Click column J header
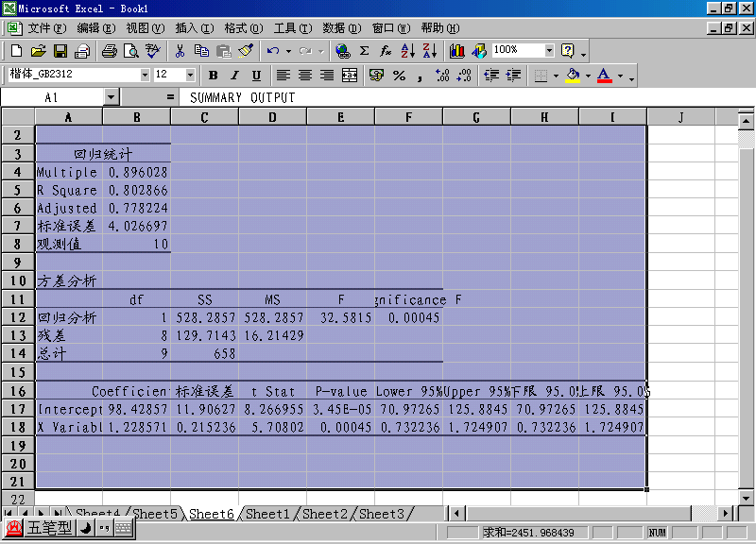The height and width of the screenshot is (544, 756). coord(680,117)
